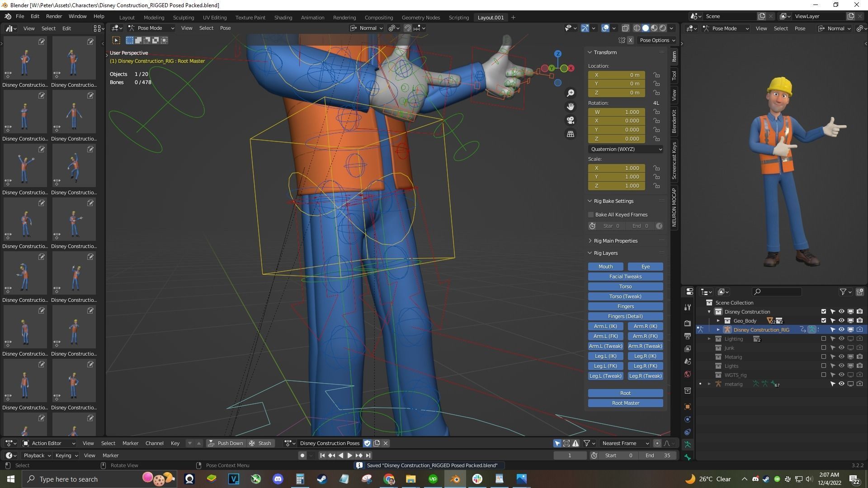This screenshot has height=488, width=868.
Task: Enable Bake All Keyed Frames checkbox
Action: pyautogui.click(x=591, y=215)
